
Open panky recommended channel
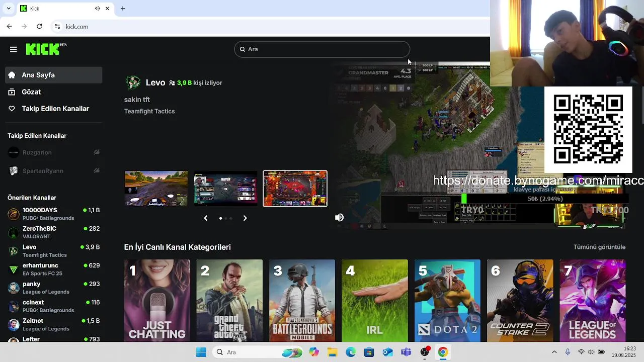[x=53, y=288]
